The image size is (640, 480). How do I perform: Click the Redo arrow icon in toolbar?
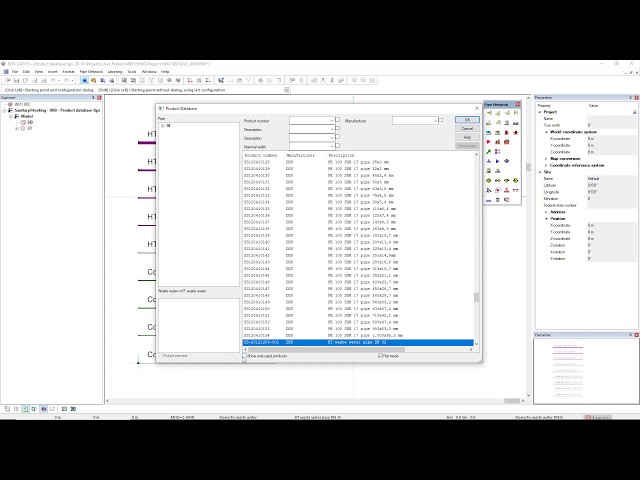(66, 80)
